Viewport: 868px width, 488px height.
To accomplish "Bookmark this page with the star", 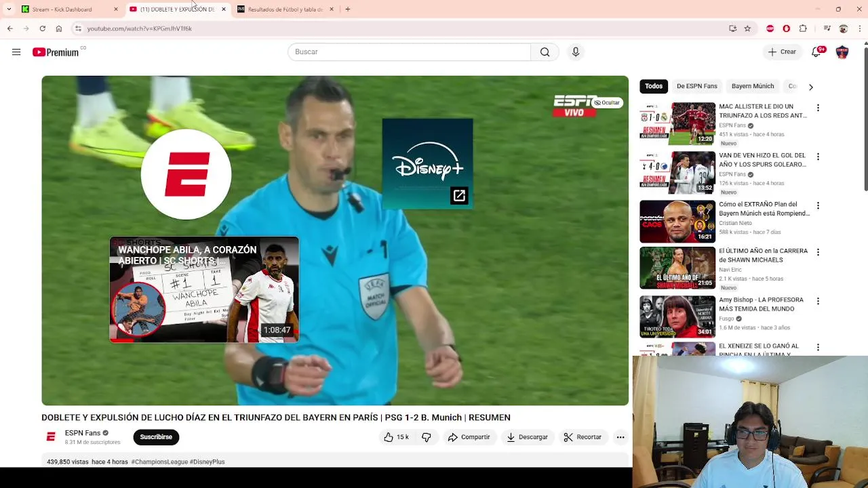I will point(747,28).
